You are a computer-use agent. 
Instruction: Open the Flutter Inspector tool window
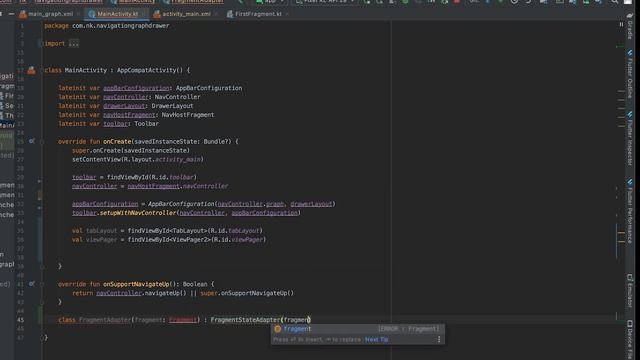point(630,138)
